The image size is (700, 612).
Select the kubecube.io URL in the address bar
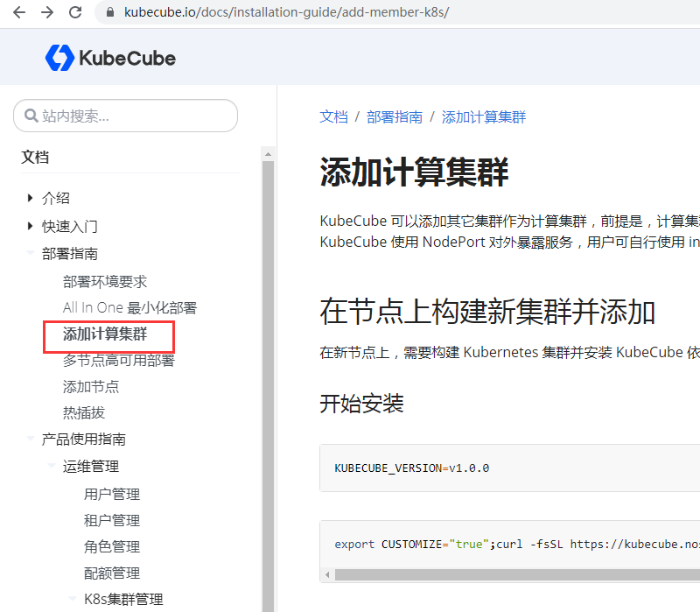tap(287, 12)
